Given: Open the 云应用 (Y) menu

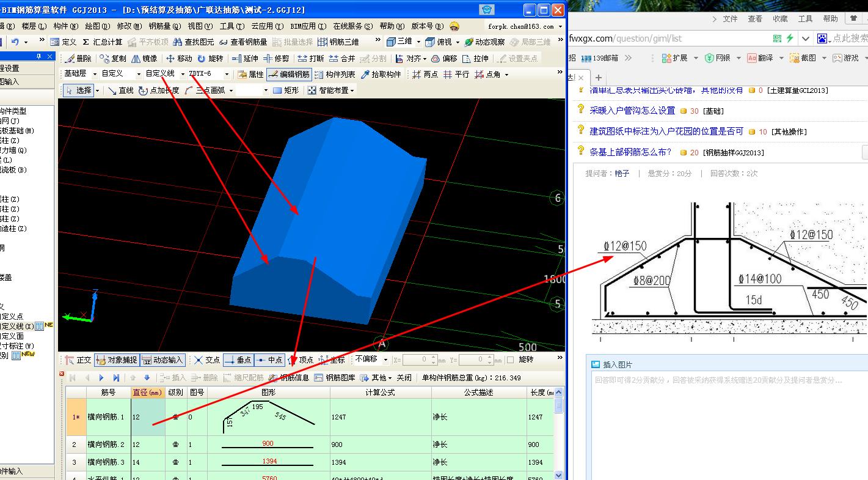Looking at the screenshot, I should point(267,26).
